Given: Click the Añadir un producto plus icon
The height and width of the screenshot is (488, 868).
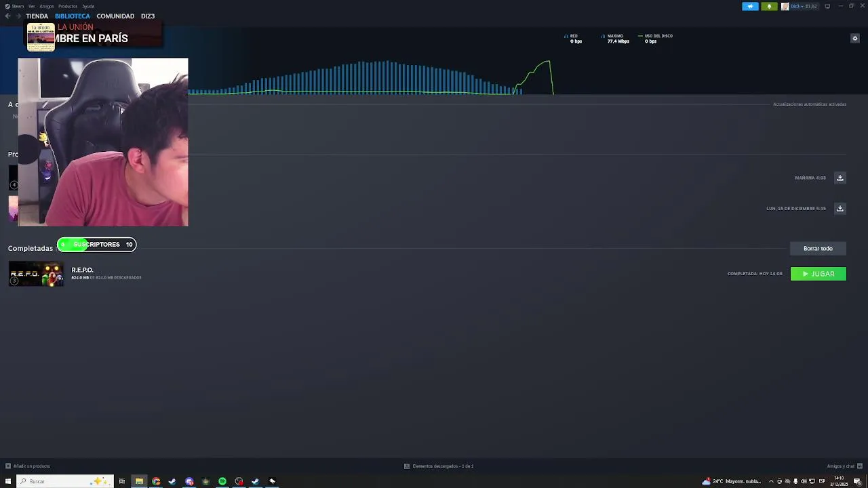Looking at the screenshot, I should coord(8,466).
